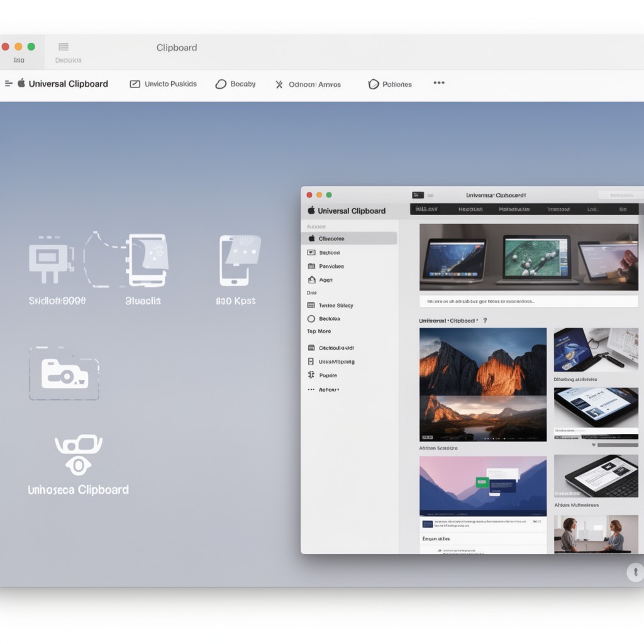Select the Booaby toolbar item

pos(235,84)
